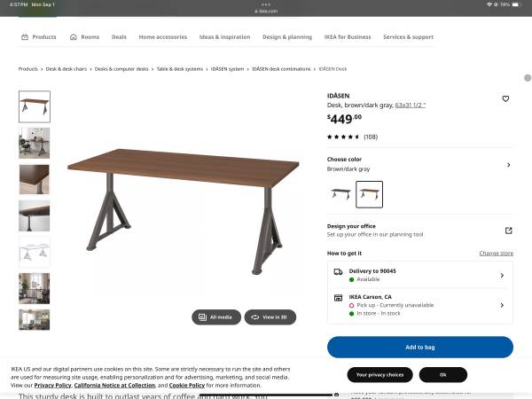
Task: Open the star rating reviews (108)
Action: pyautogui.click(x=352, y=137)
